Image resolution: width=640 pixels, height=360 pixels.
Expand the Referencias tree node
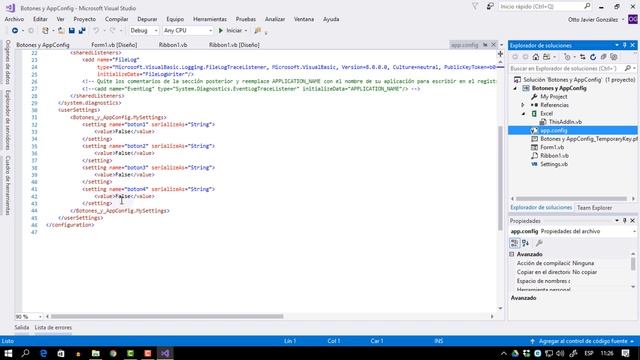pos(523,105)
